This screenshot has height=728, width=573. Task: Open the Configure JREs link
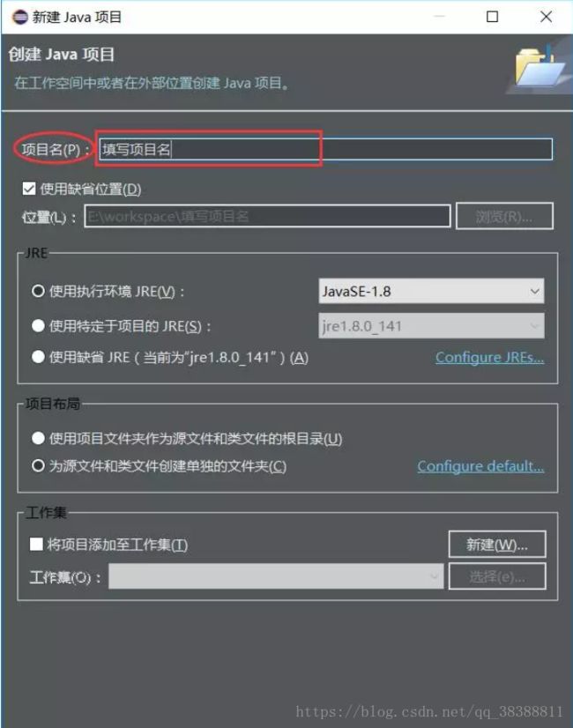click(x=489, y=358)
